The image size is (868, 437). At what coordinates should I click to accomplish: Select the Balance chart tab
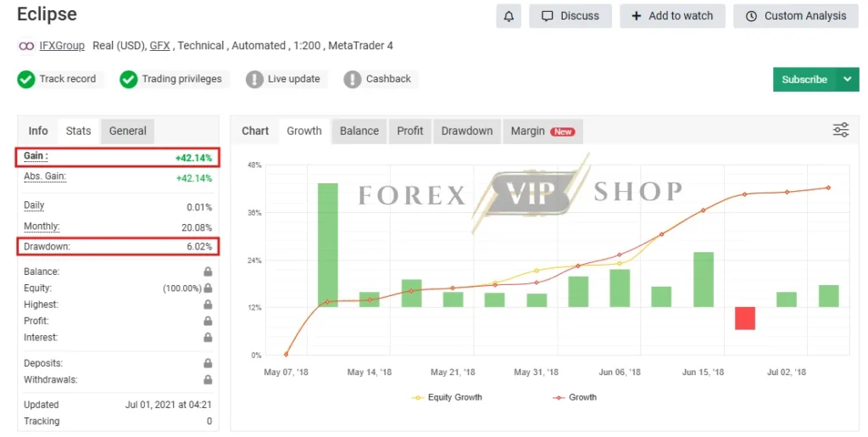pos(359,131)
